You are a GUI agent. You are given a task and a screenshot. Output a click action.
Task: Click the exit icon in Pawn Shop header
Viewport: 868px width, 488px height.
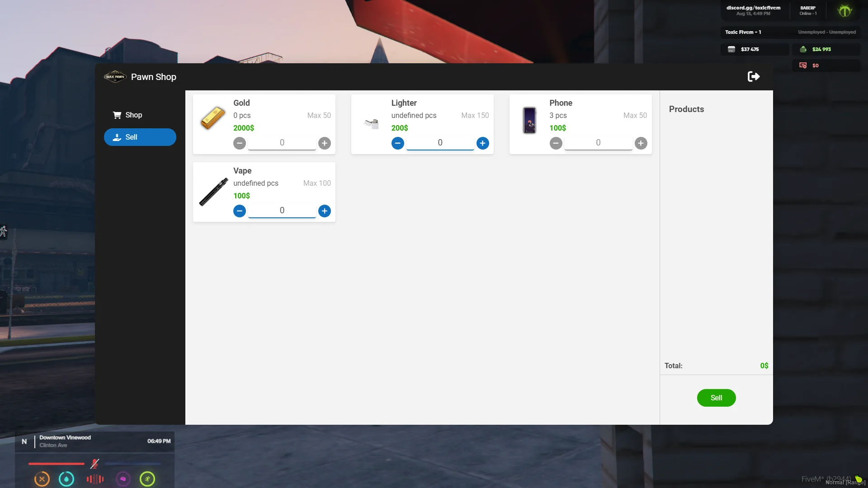pos(753,76)
